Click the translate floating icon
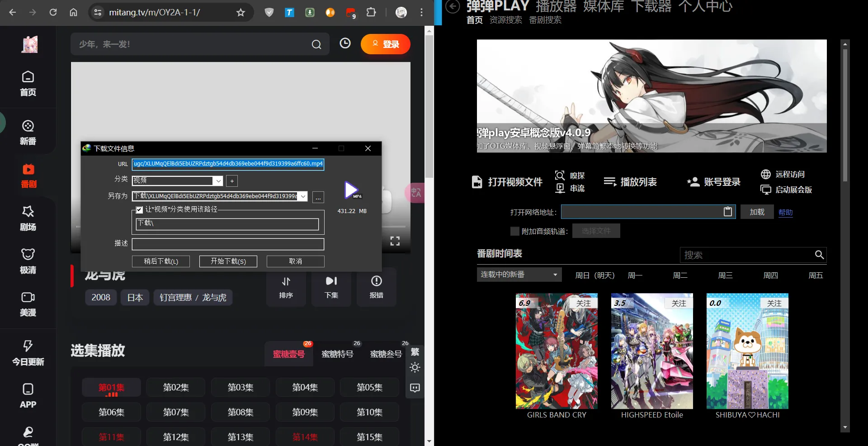The height and width of the screenshot is (446, 868). point(415,193)
